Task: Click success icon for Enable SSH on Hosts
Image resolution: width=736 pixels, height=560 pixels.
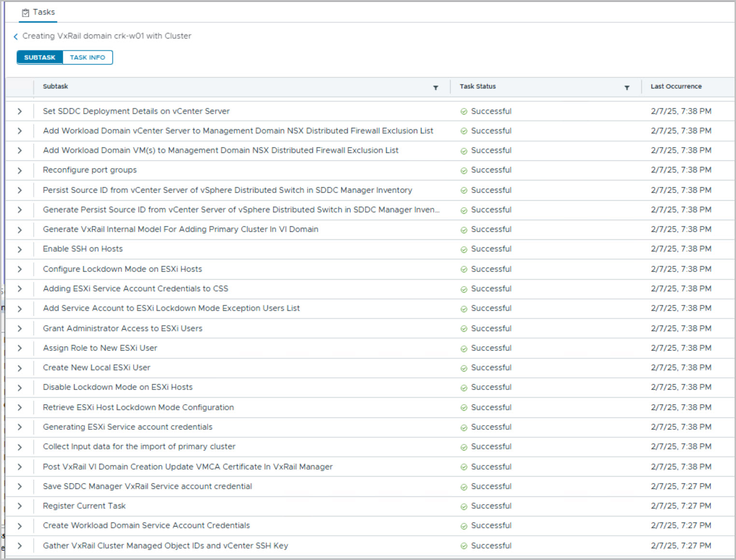Action: [x=464, y=250]
